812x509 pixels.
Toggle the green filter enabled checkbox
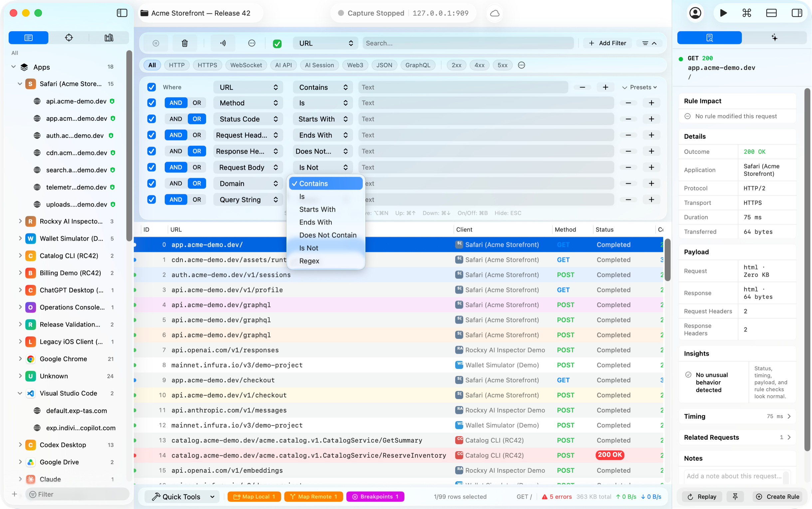click(x=277, y=43)
